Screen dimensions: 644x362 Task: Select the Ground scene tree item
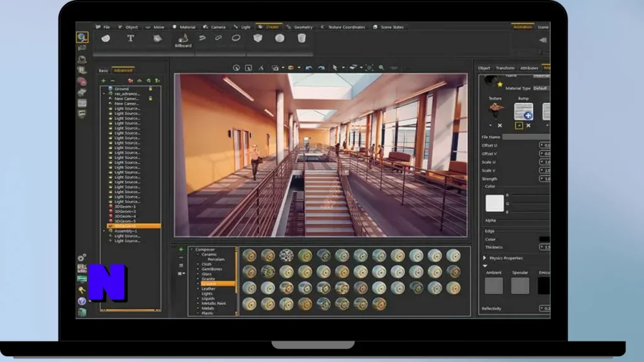point(121,89)
